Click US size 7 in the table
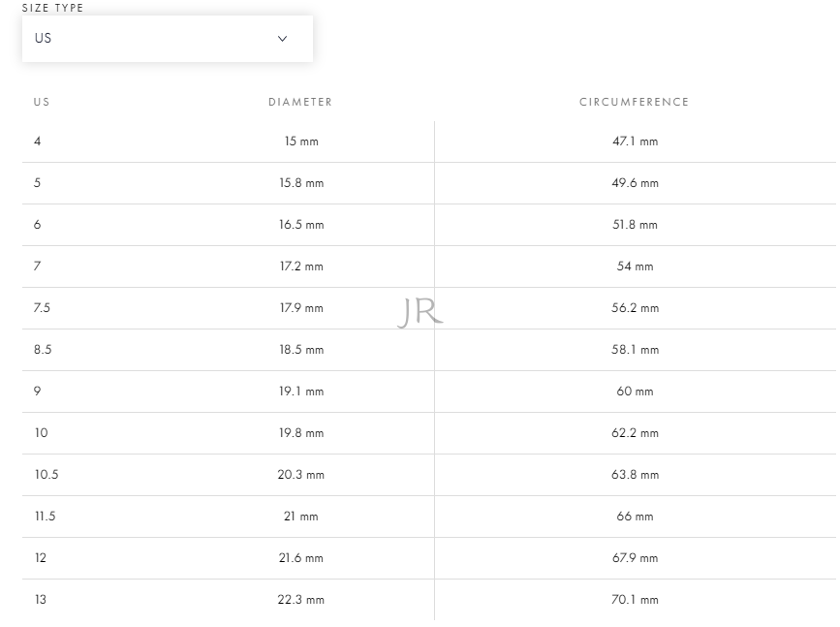The width and height of the screenshot is (840, 627). 37,266
